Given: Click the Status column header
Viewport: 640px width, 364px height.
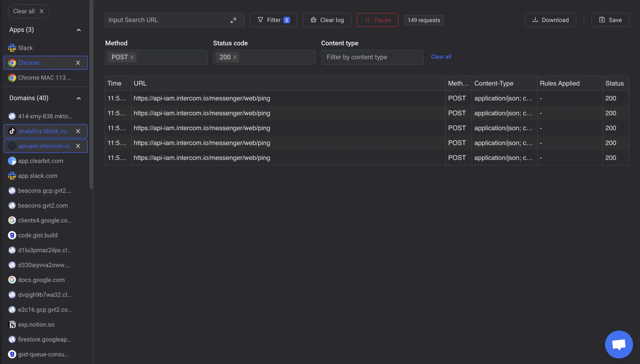Looking at the screenshot, I should pyautogui.click(x=615, y=83).
